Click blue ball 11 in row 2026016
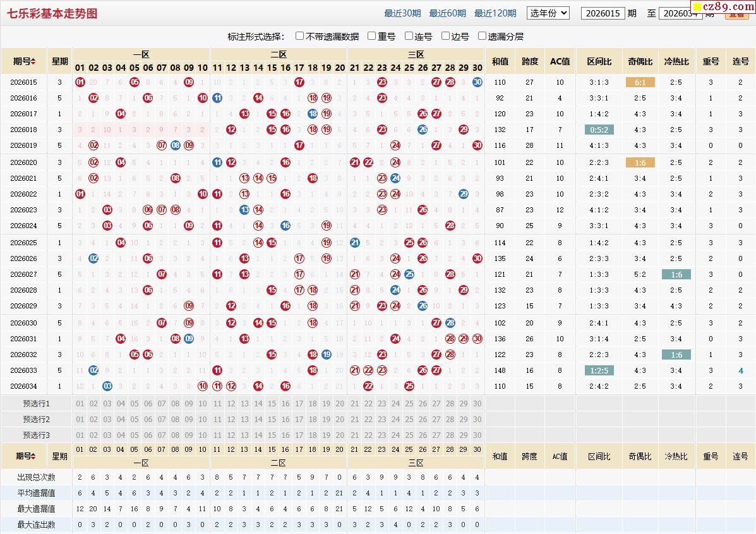The height and width of the screenshot is (534, 756). pos(217,98)
